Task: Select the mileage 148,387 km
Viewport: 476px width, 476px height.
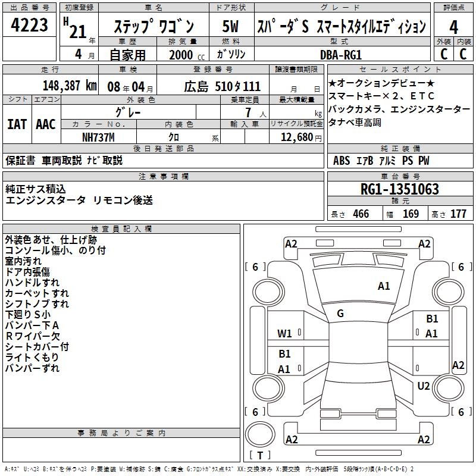Action: point(70,86)
